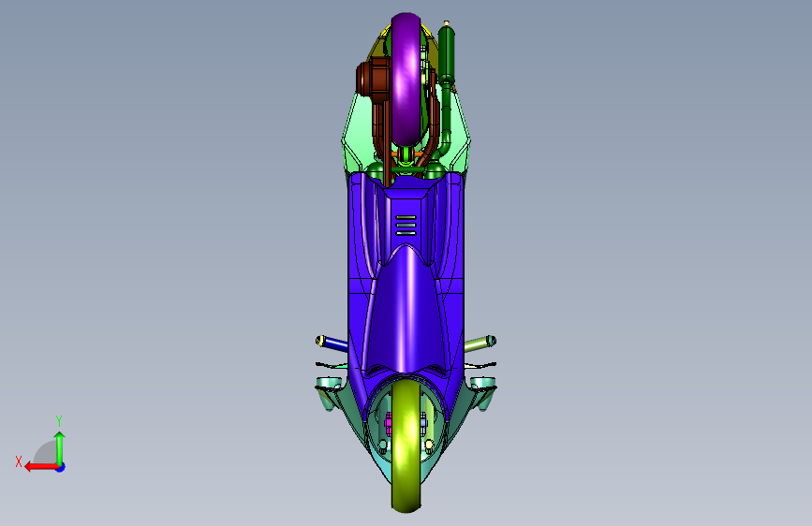Pick the brown cylindrical housing beside purple wheel

(373, 78)
